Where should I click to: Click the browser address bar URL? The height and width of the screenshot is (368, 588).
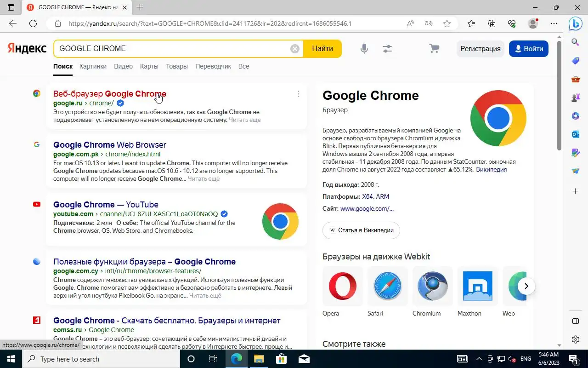click(210, 23)
